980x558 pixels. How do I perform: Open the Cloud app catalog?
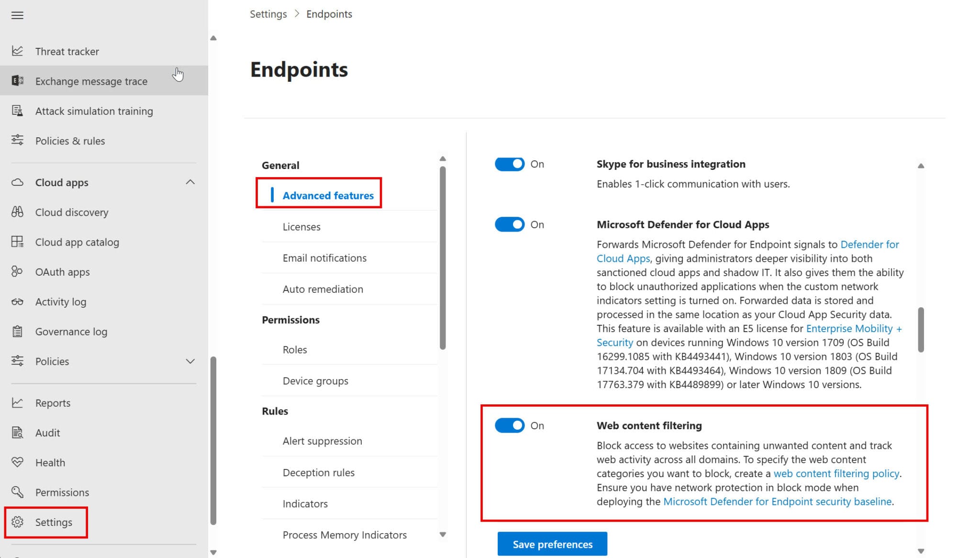coord(77,242)
